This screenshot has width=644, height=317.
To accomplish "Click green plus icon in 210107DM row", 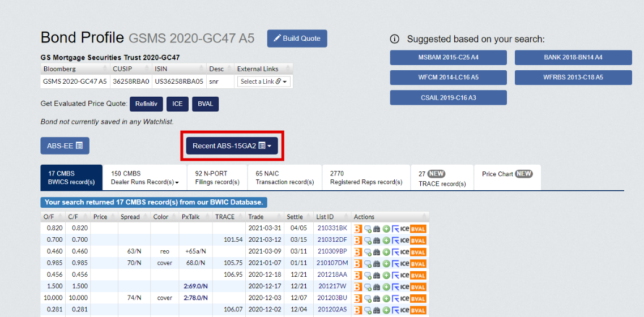I will pos(386,263).
